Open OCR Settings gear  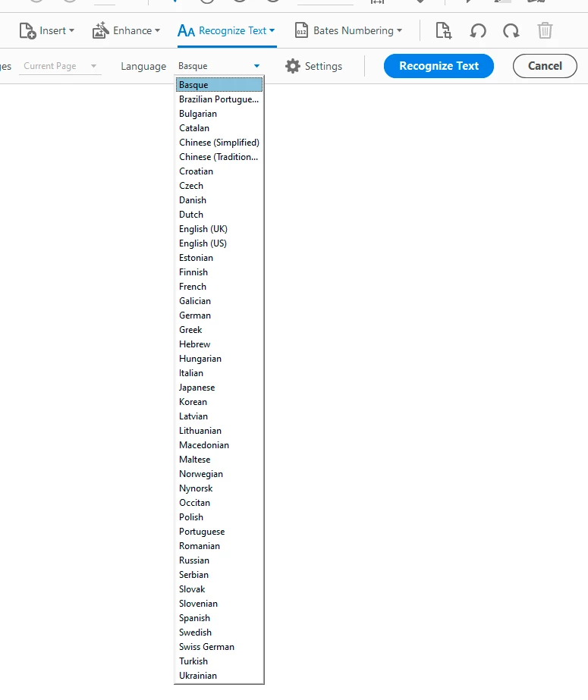click(x=292, y=66)
